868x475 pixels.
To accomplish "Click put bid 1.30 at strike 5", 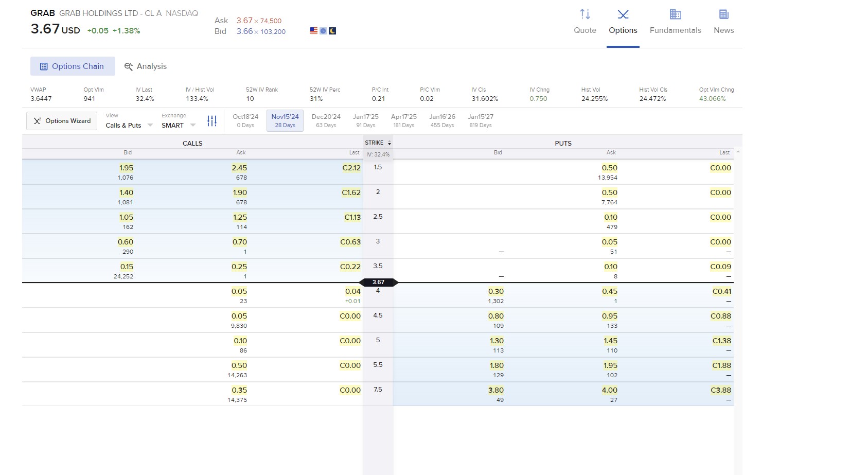I will pyautogui.click(x=497, y=341).
